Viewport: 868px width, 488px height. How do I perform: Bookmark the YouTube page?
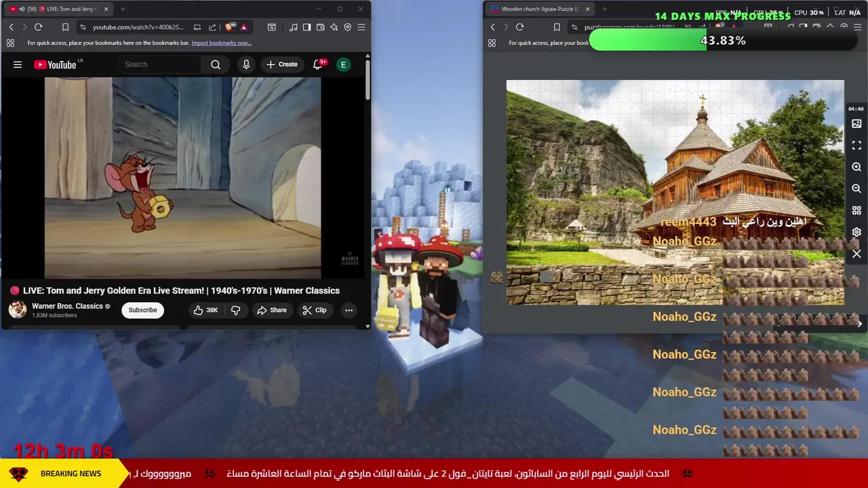click(65, 27)
